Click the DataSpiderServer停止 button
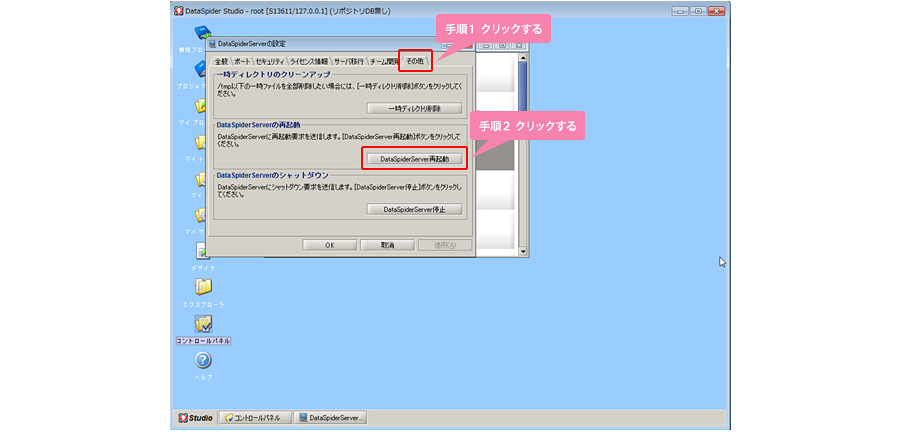 tap(414, 209)
